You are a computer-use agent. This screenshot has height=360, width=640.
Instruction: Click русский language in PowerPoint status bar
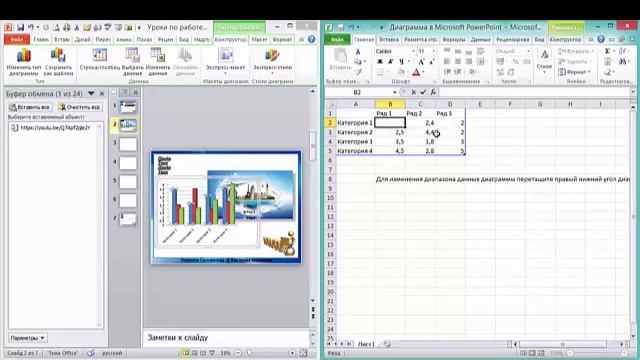(x=111, y=353)
